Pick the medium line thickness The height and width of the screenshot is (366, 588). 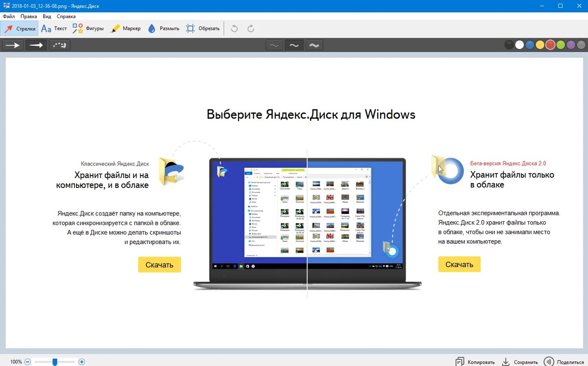pyautogui.click(x=294, y=45)
